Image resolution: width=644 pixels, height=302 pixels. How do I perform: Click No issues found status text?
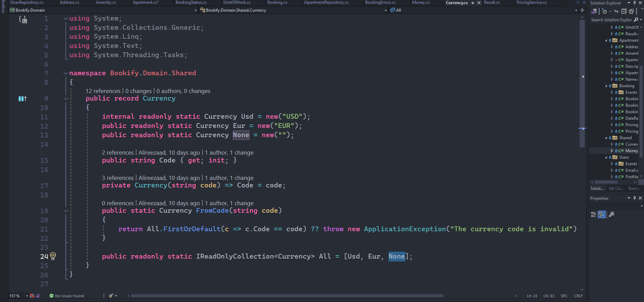(70, 296)
